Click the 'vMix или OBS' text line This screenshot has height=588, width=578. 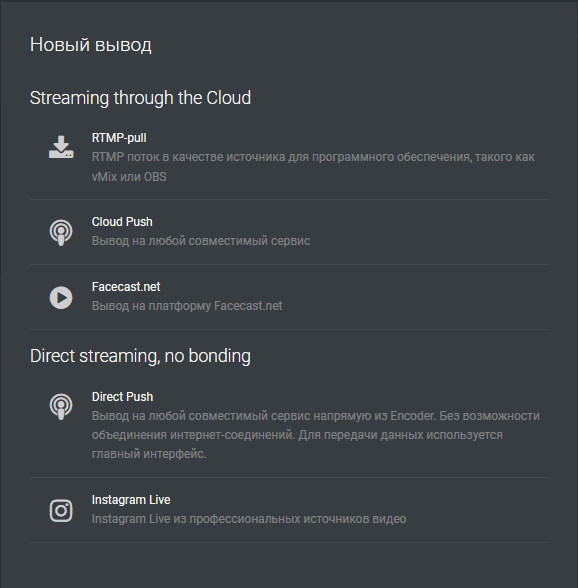(129, 177)
